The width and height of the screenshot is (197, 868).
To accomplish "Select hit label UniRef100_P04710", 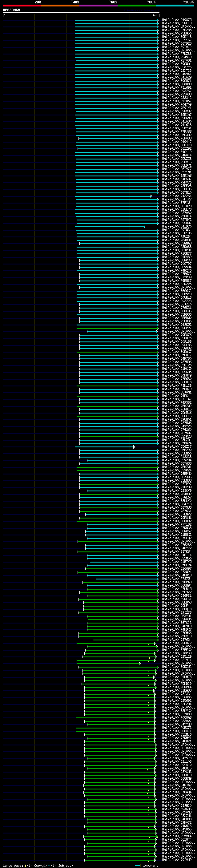I will coord(176,504).
